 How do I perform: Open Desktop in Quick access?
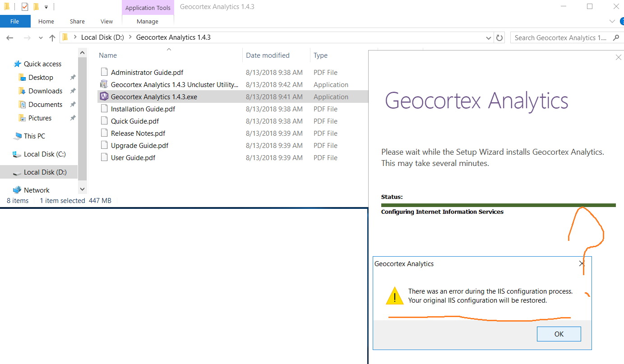pyautogui.click(x=41, y=78)
